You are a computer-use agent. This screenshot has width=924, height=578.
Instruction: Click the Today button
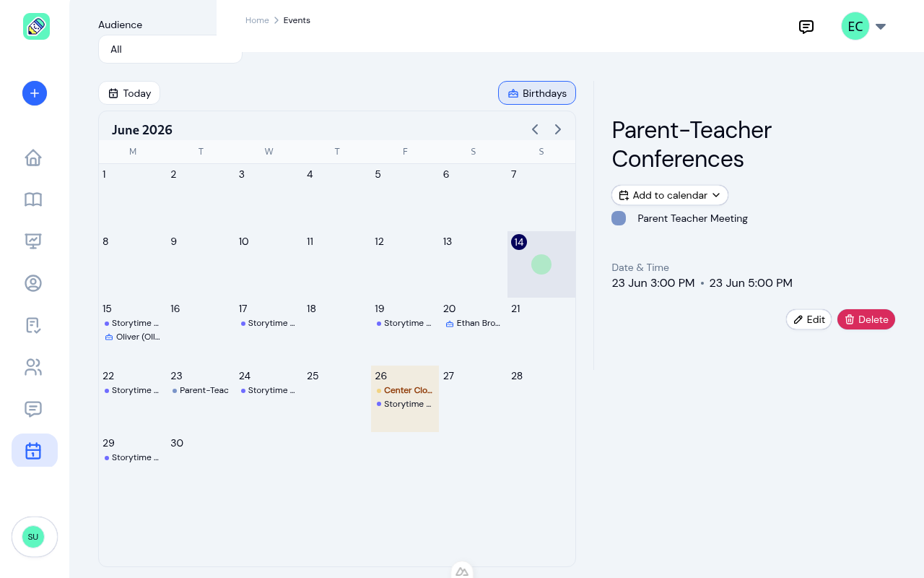pyautogui.click(x=129, y=93)
